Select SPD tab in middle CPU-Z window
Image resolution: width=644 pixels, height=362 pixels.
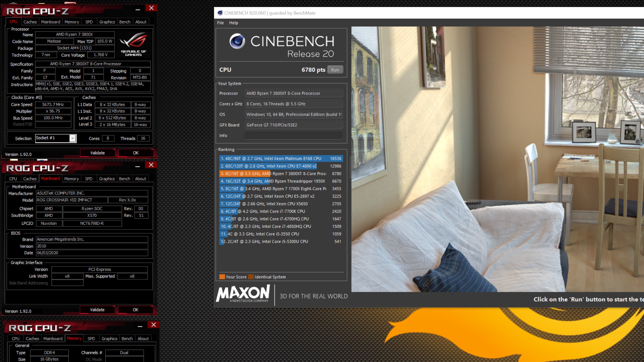tap(89, 179)
